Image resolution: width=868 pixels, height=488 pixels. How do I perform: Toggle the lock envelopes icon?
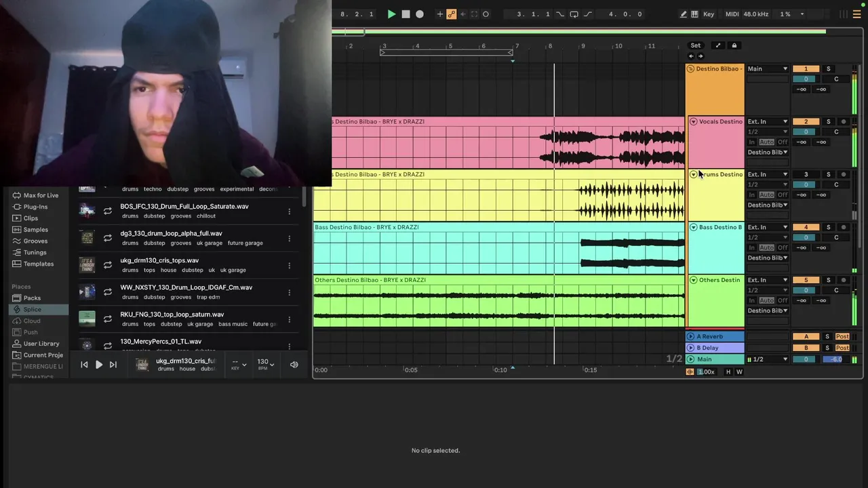click(734, 45)
